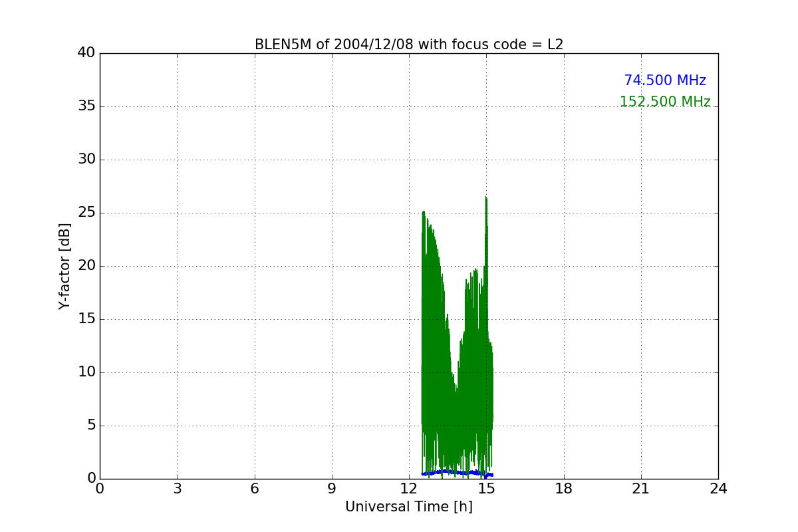Click the y-axis tick label '10'
Screen dimensions: 798x532
(x=86, y=372)
